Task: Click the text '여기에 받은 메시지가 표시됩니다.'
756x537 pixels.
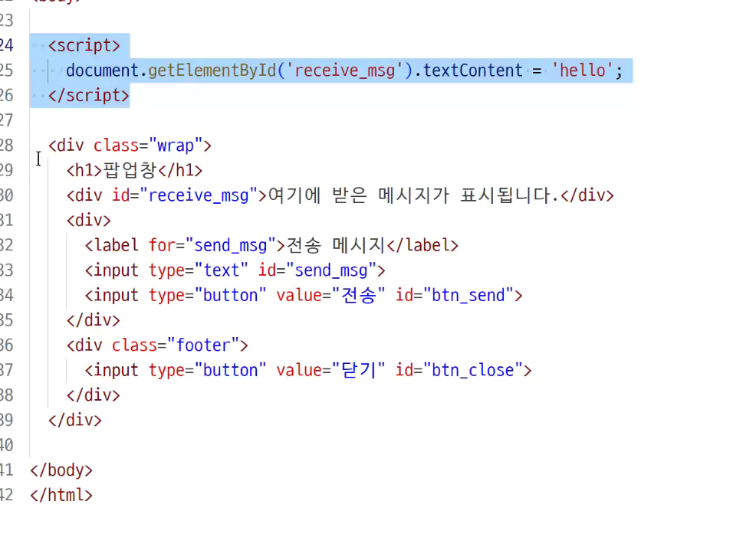Action: click(413, 196)
